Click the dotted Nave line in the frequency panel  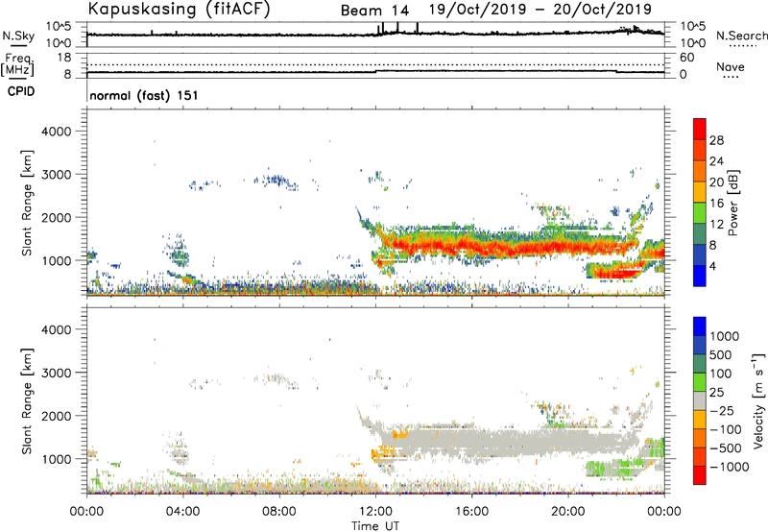pyautogui.click(x=375, y=64)
